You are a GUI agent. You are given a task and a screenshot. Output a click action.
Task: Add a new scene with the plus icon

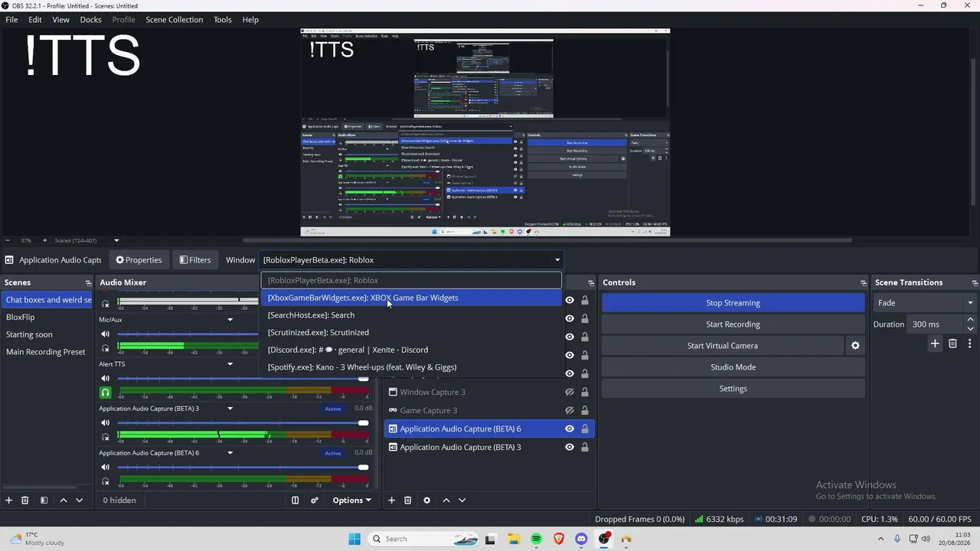click(9, 500)
